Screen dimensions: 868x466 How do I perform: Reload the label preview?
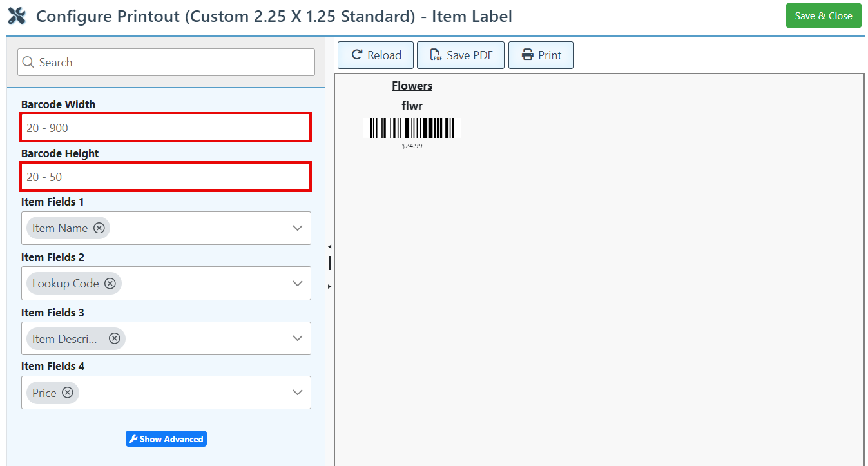[x=376, y=55]
